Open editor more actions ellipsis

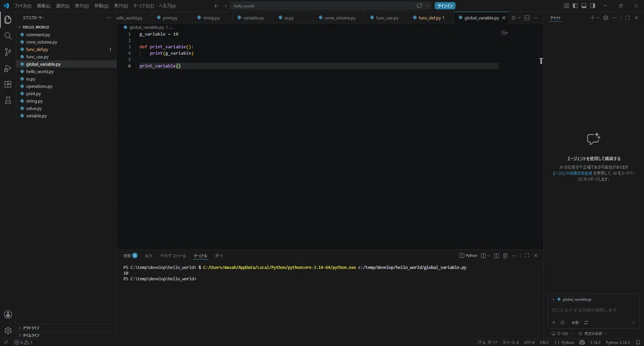click(536, 18)
